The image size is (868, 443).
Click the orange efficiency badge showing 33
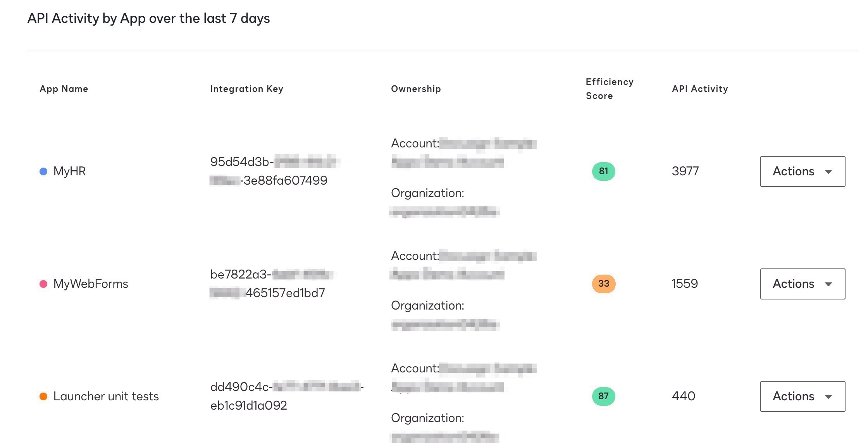(603, 284)
